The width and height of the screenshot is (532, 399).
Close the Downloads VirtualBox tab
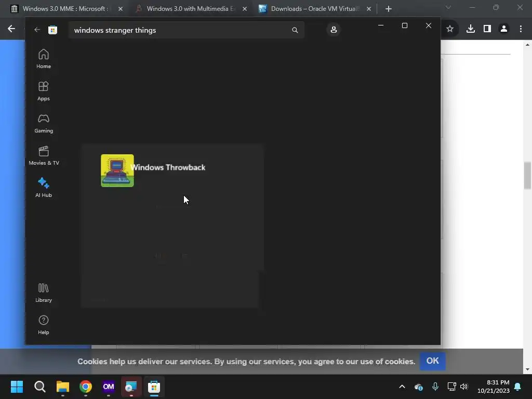coord(369,9)
